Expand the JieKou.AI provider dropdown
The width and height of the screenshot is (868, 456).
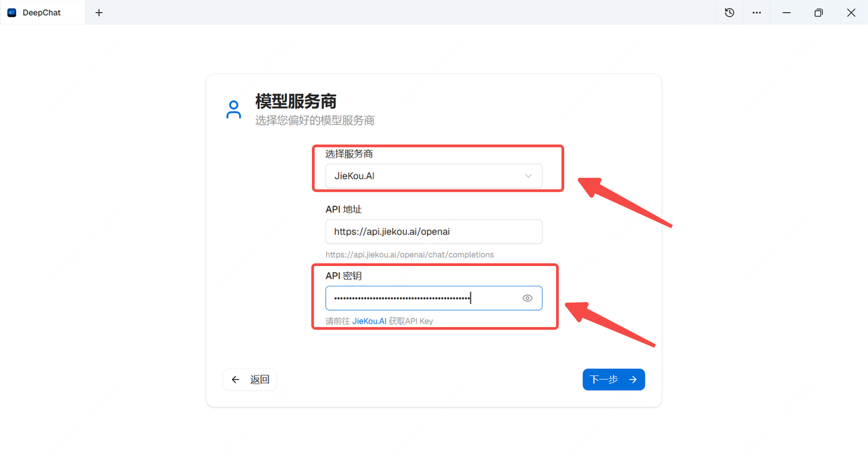coord(434,176)
